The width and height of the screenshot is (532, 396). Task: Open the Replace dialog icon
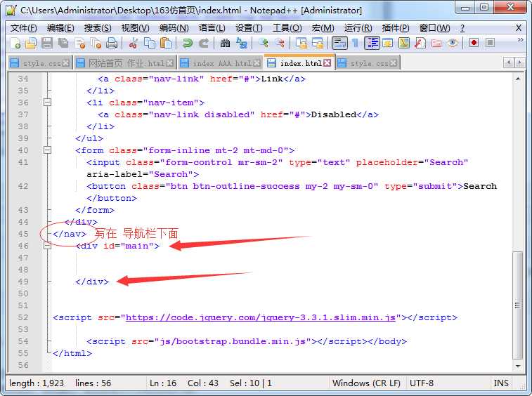[x=242, y=44]
